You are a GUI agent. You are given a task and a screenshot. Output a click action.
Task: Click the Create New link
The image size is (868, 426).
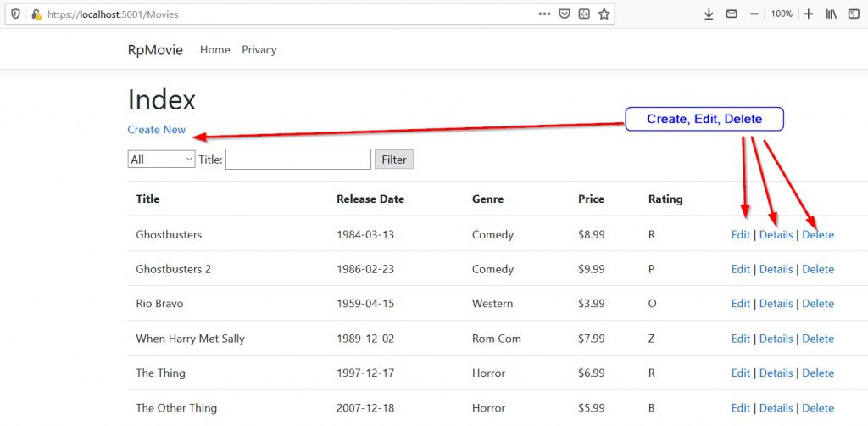156,130
